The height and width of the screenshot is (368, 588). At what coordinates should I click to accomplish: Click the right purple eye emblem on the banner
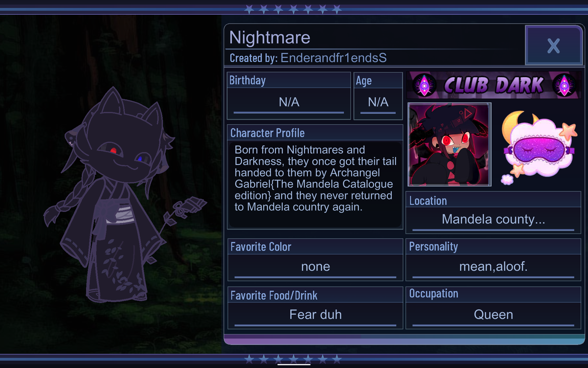[x=564, y=85]
